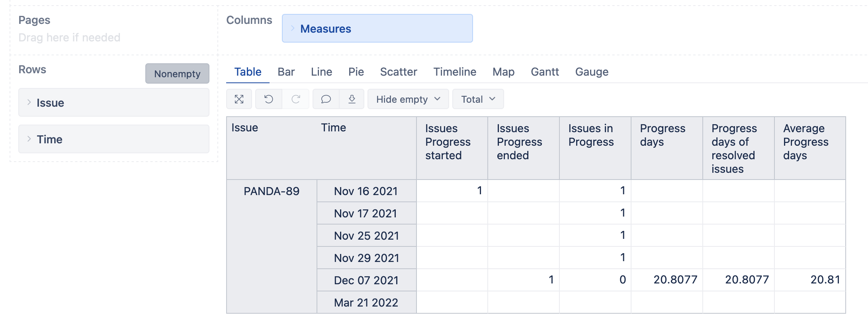
Task: Click the 20.81 Average Progress days cell
Action: click(810, 280)
